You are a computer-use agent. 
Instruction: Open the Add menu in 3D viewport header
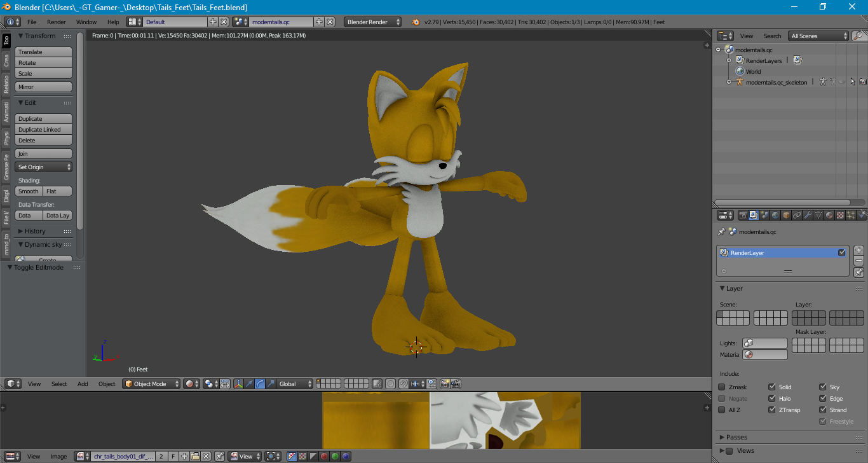pos(83,384)
